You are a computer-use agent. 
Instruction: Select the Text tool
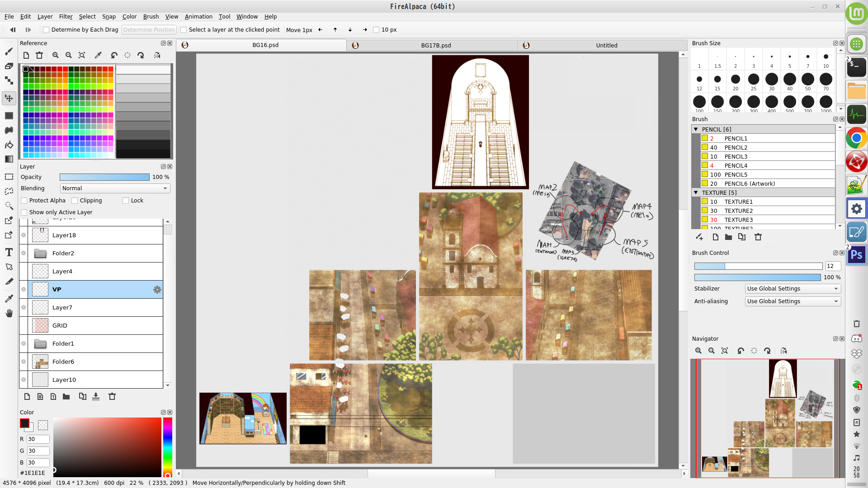click(9, 252)
